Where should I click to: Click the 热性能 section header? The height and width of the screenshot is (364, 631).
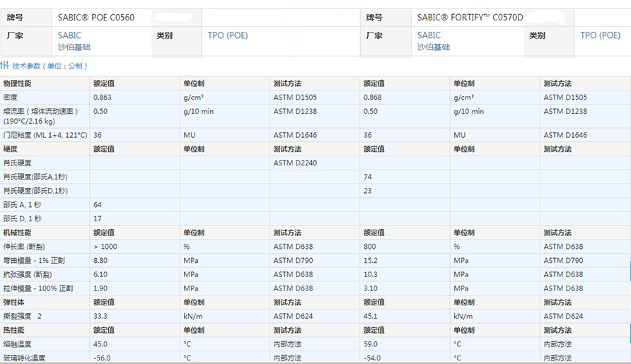coord(14,330)
